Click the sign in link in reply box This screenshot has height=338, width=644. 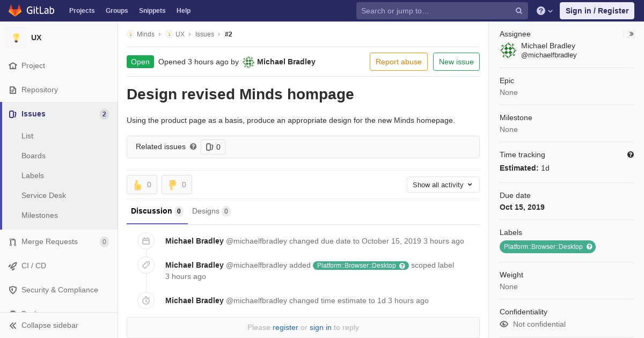(x=320, y=327)
